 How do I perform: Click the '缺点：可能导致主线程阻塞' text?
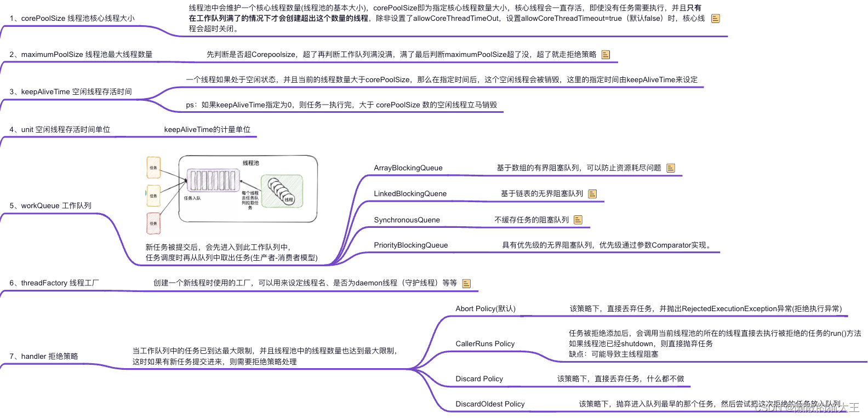pyautogui.click(x=614, y=354)
